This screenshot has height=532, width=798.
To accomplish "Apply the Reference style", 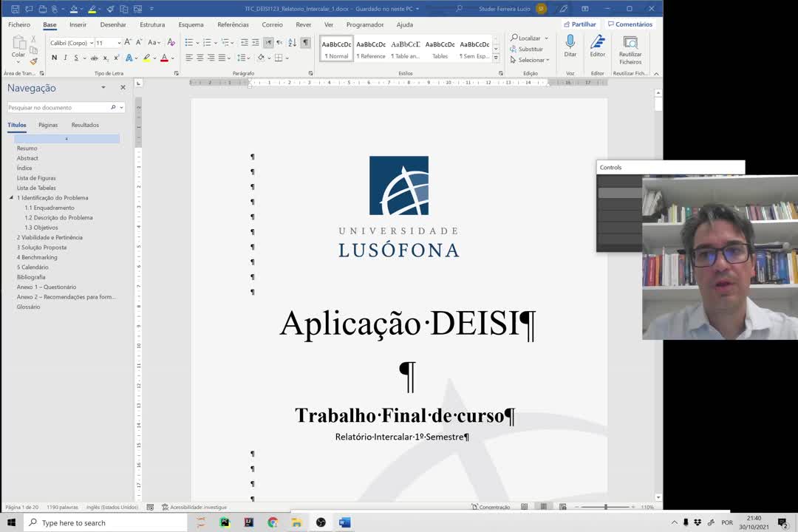I will click(x=371, y=50).
